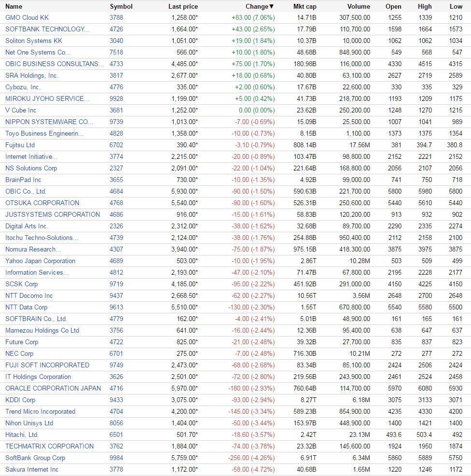Open Mamezou Holdings Co Ltd link
The height and width of the screenshot is (476, 471).
[42, 330]
